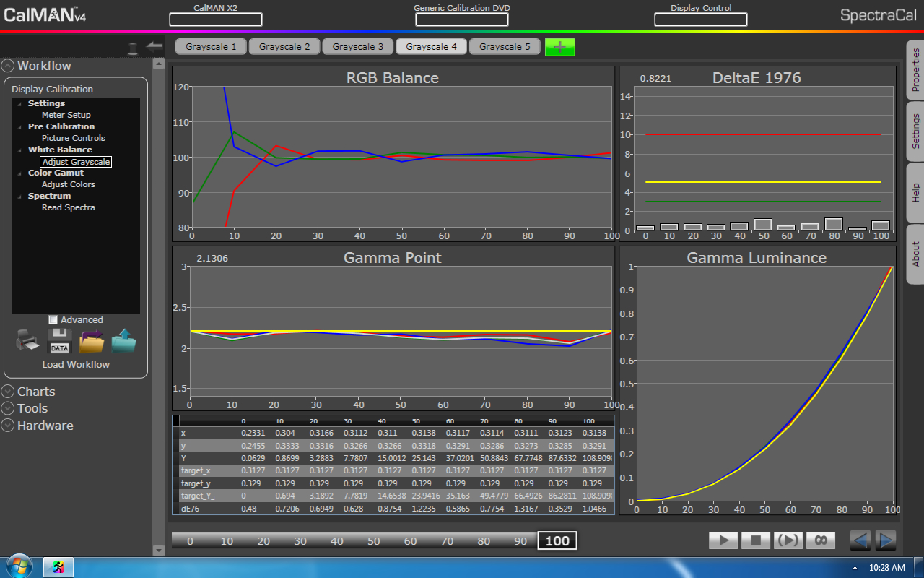Click the DeltaE 1976 chart title
Image resolution: width=924 pixels, height=578 pixels.
[757, 78]
